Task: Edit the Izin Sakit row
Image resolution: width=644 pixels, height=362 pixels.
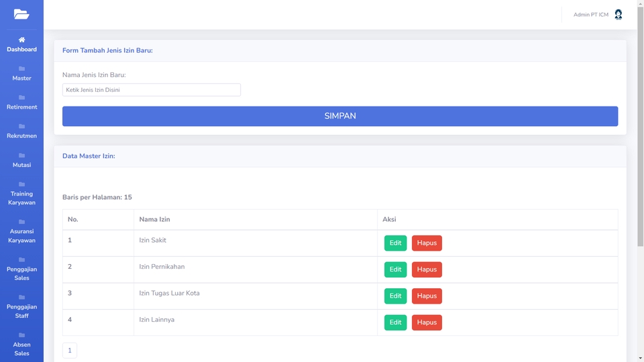Action: (396, 243)
